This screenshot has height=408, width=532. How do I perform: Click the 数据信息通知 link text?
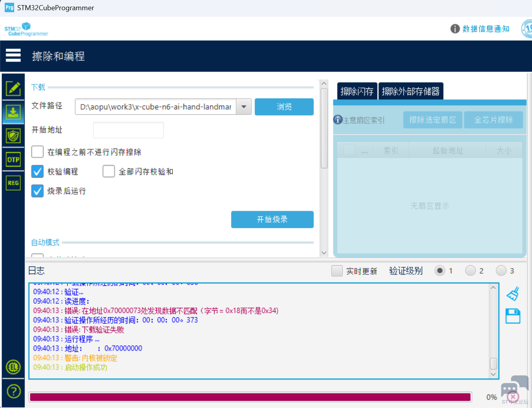click(486, 29)
